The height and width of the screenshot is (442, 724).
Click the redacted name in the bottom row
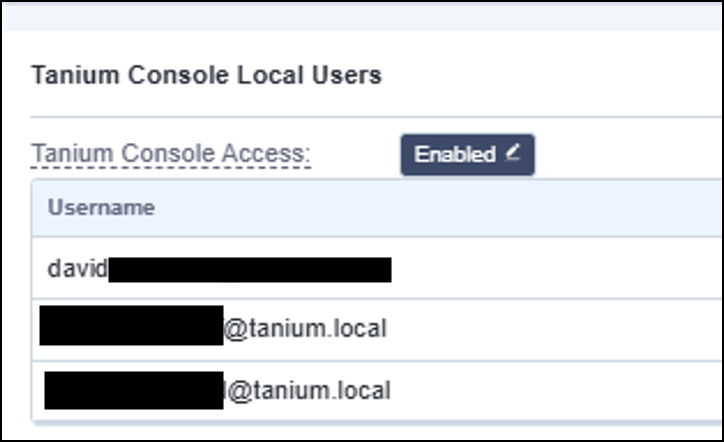[x=134, y=390]
